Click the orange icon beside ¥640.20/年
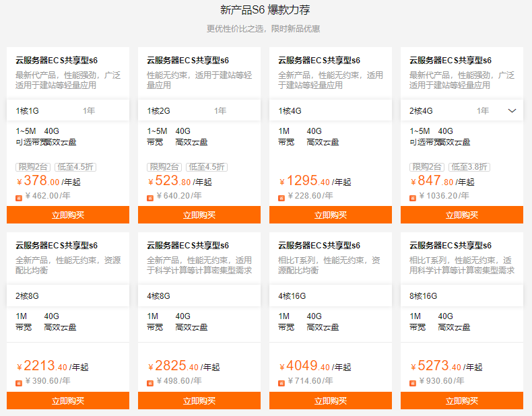Image resolution: width=532 pixels, height=416 pixels. click(150, 198)
